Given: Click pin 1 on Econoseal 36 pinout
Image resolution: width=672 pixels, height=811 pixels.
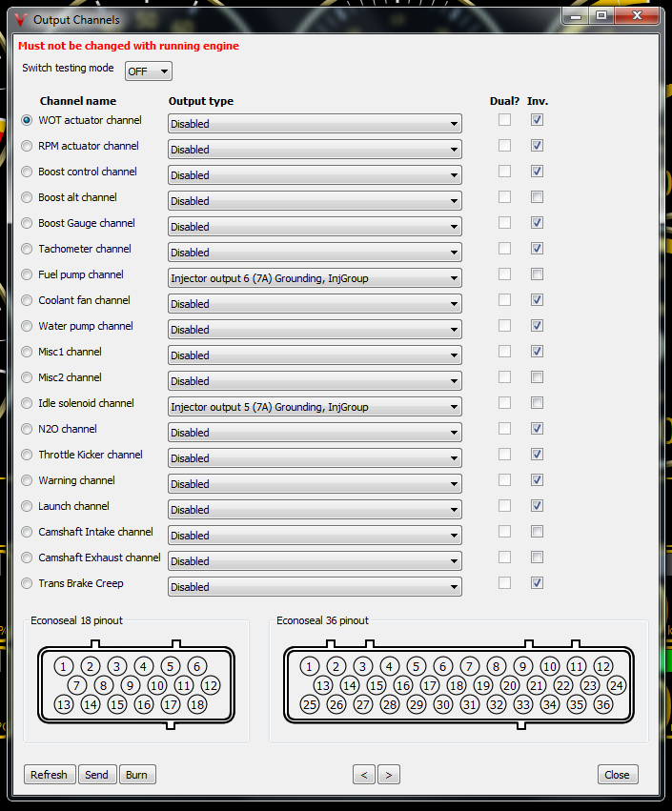Looking at the screenshot, I should 309,666.
